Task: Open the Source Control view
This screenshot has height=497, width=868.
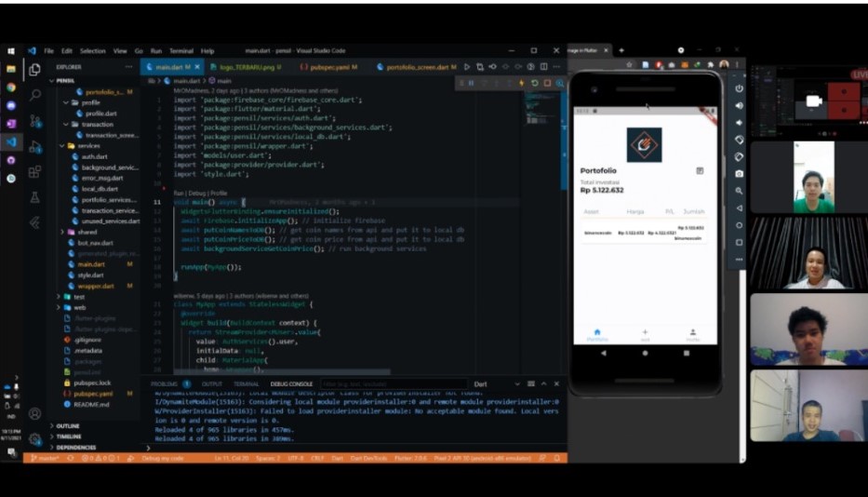Action: (34, 121)
